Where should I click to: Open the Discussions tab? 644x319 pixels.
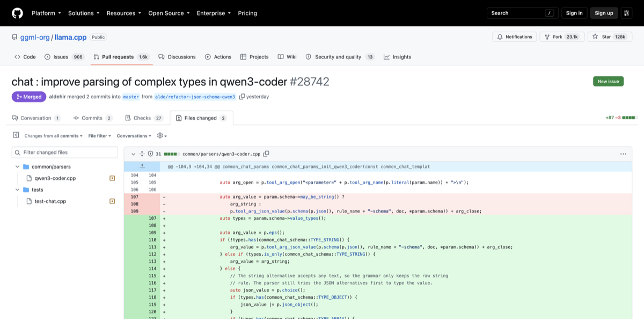pos(177,57)
